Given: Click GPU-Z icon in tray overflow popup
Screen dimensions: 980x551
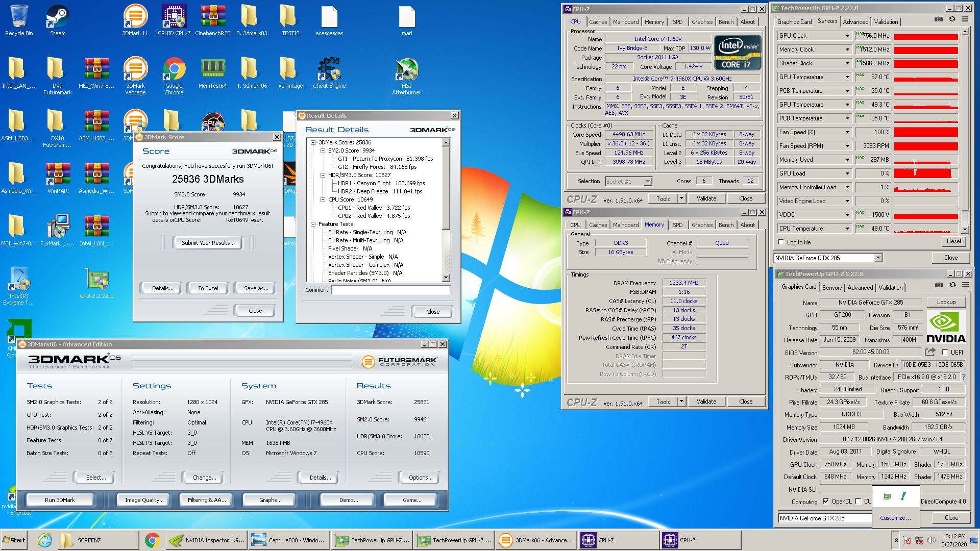Looking at the screenshot, I should 887,496.
